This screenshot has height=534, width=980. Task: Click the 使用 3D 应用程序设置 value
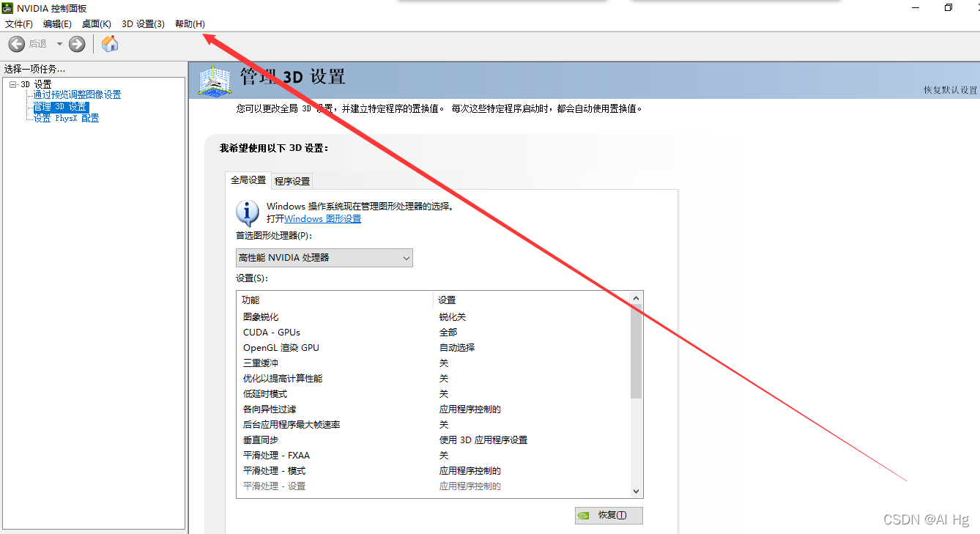[483, 440]
